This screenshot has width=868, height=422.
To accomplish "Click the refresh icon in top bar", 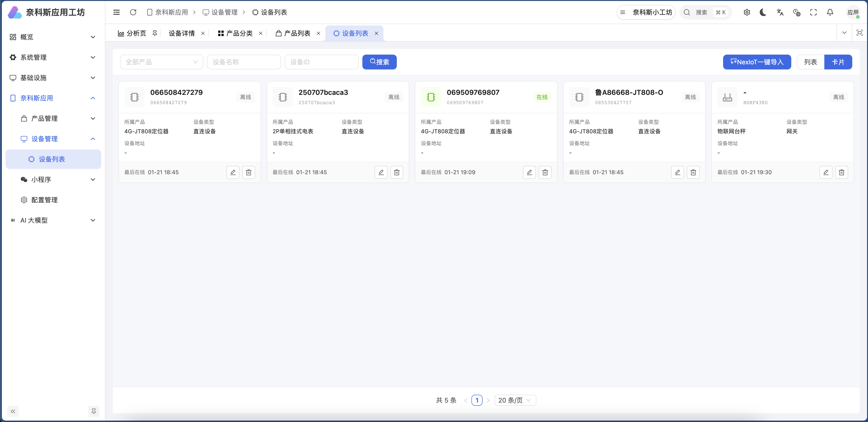I will (133, 12).
